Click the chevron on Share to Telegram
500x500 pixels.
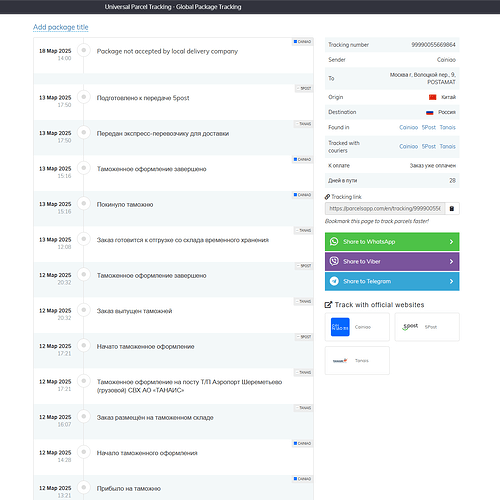pyautogui.click(x=451, y=281)
